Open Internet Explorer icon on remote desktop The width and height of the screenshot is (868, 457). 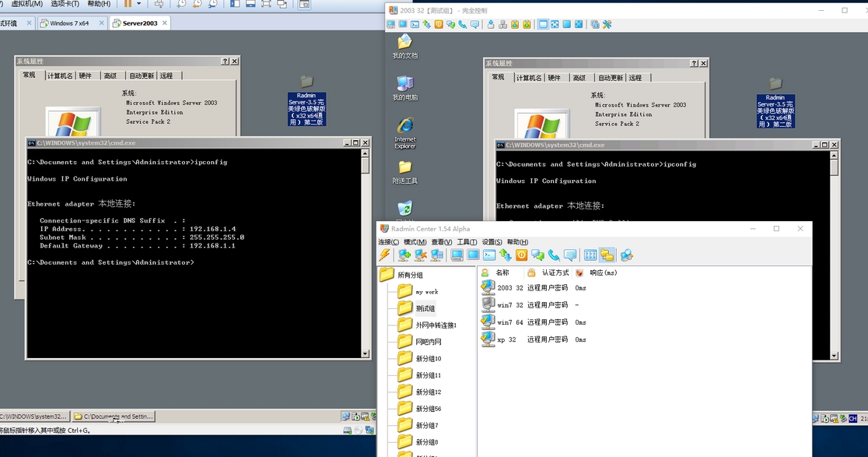coord(404,133)
